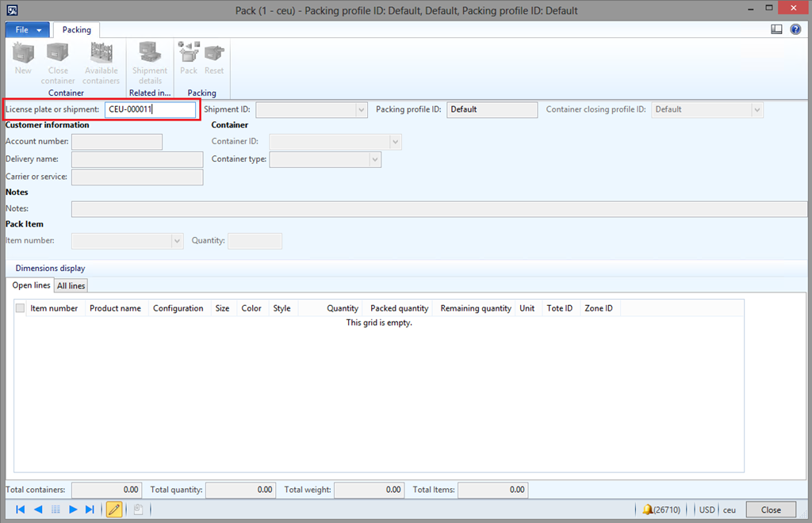This screenshot has height=523, width=812.
Task: Tick the select-all checkbox in grid header
Action: coord(20,308)
